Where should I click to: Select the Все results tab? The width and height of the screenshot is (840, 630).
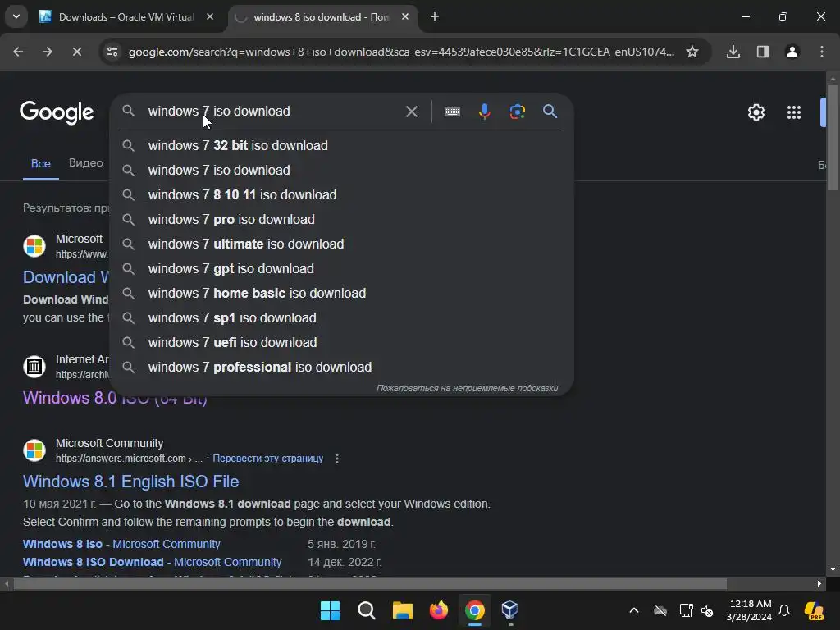[41, 163]
